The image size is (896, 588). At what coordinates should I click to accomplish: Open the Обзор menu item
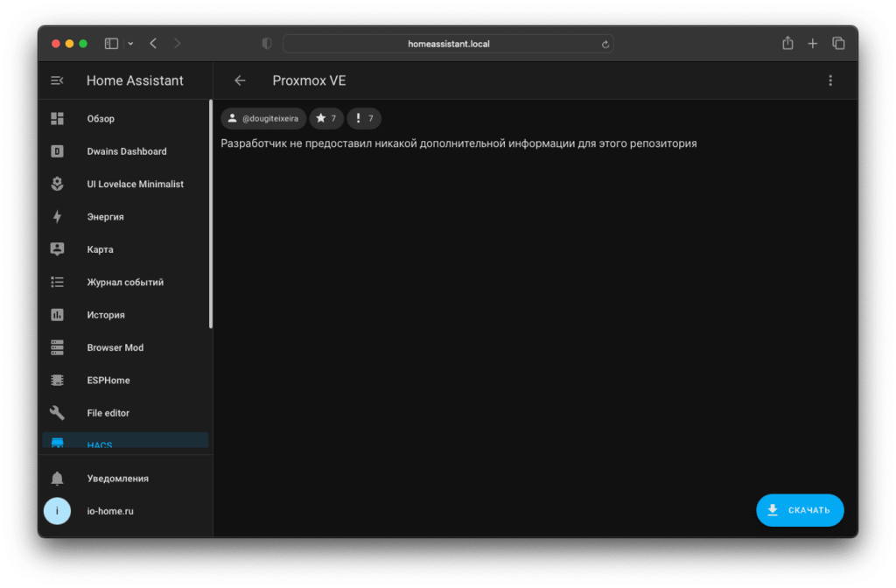click(125, 118)
